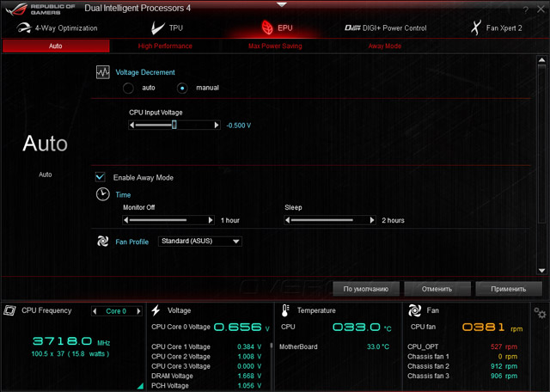Screen dimensions: 550x392
Task: Switch to the Away Mode tab
Action: tap(384, 46)
